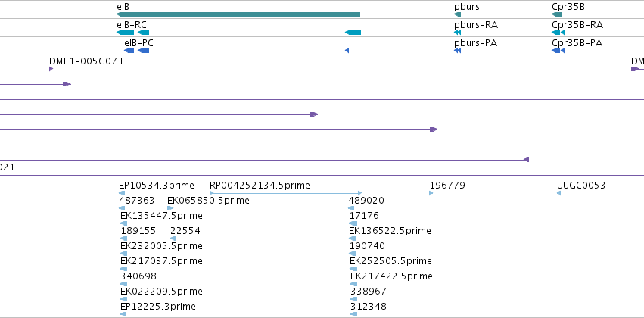The height and width of the screenshot is (318, 644).
Task: Click the EK136522.5prime label
Action: tap(390, 230)
